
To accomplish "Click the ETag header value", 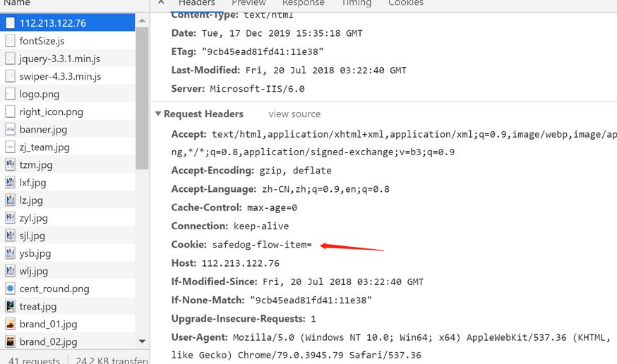I will [263, 52].
